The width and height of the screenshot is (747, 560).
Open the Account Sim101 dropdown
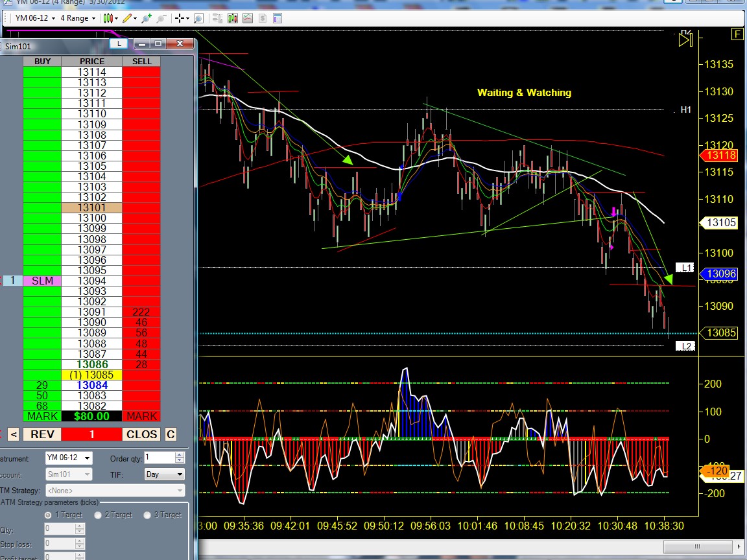coord(69,474)
